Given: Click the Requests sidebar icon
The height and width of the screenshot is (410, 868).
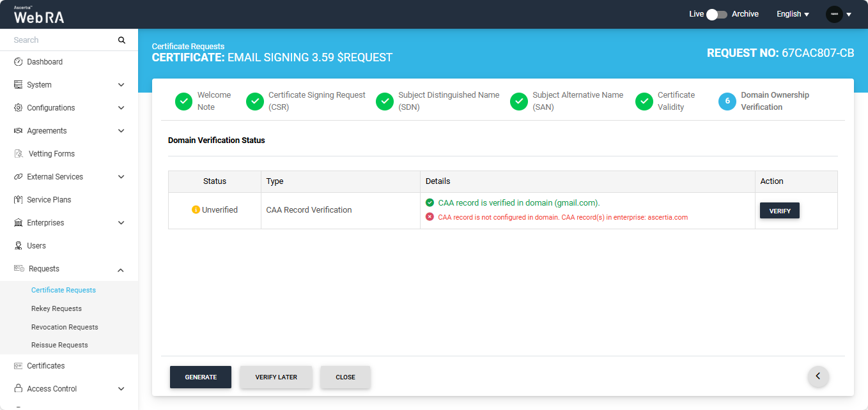Looking at the screenshot, I should coord(19,269).
